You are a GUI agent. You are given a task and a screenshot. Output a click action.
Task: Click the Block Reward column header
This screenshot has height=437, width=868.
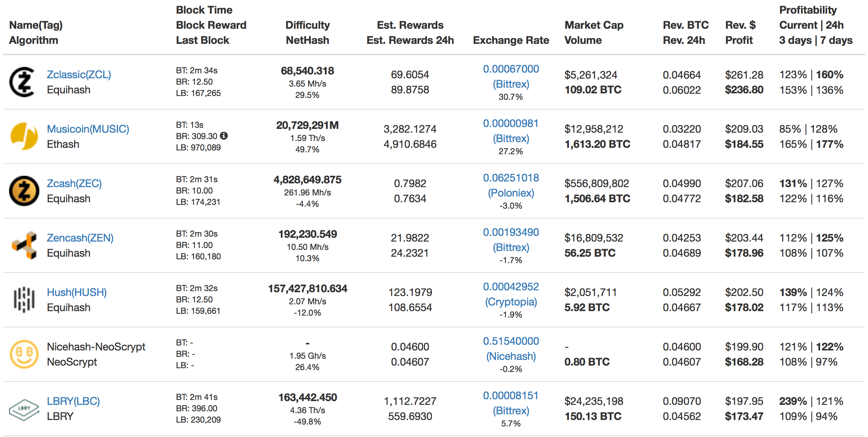tap(211, 25)
